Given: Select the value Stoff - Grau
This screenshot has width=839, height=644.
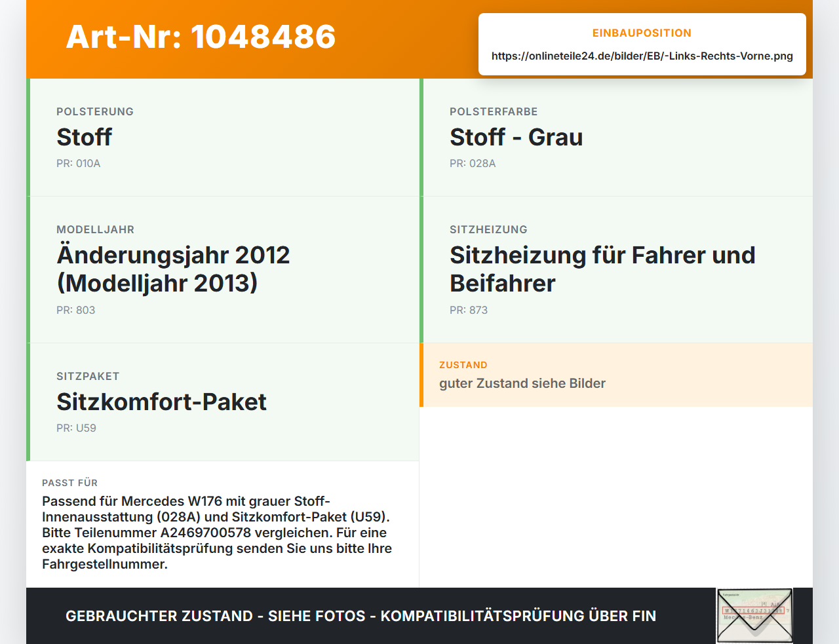Looking at the screenshot, I should (x=516, y=137).
